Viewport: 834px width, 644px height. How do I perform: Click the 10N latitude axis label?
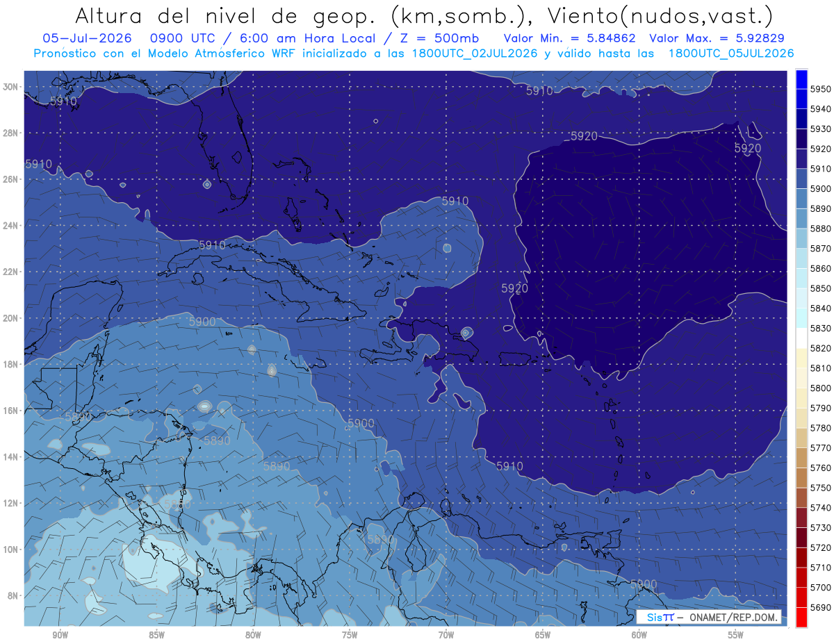coord(10,550)
